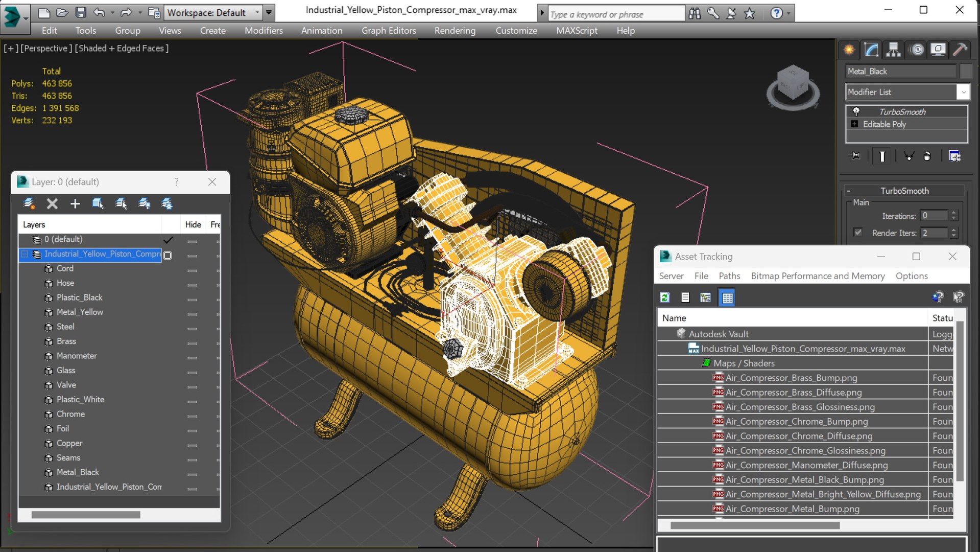Open the Modify command panel tab
This screenshot has height=552, width=980.
(871, 50)
